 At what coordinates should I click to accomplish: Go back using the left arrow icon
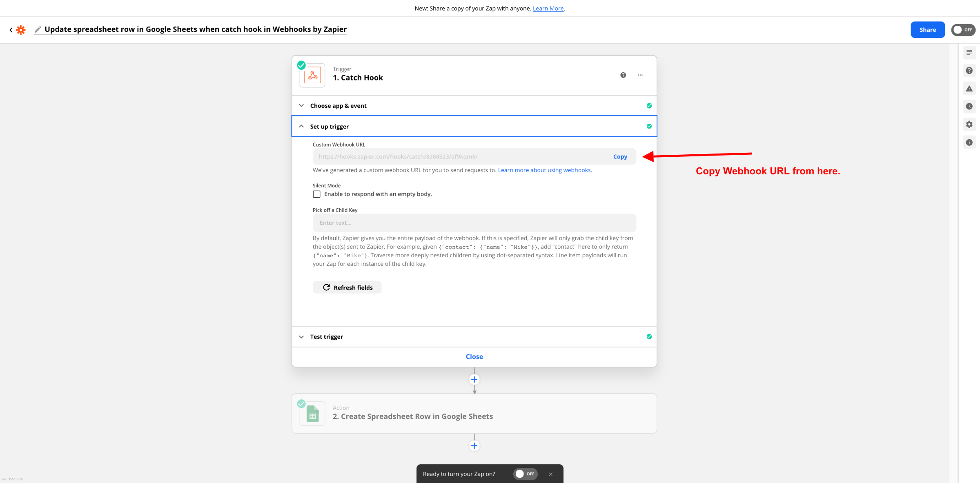11,30
